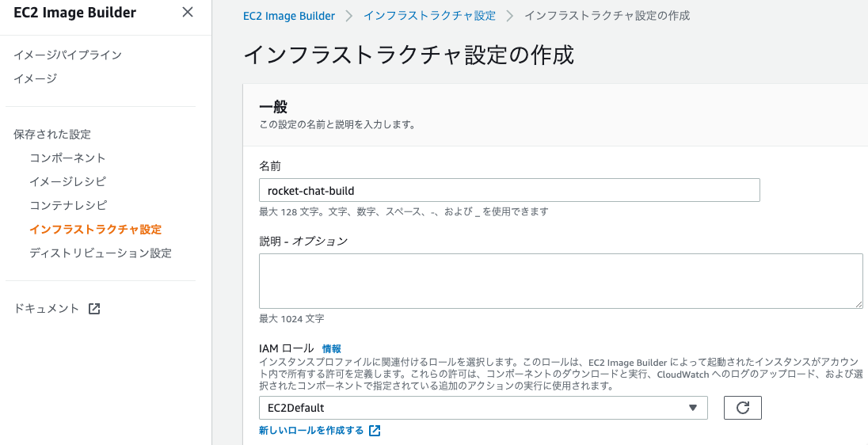Click 新しいロールを作成する link
This screenshot has width=868, height=445.
[311, 431]
